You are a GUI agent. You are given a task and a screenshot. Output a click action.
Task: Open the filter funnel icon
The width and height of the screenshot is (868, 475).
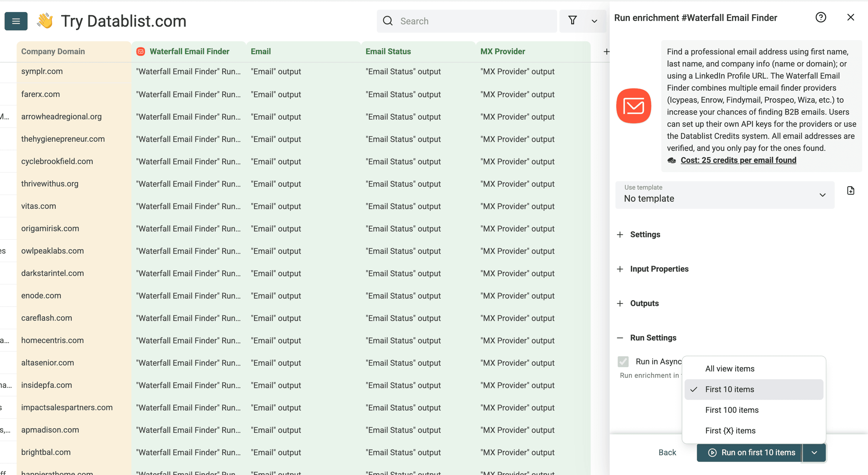573,20
